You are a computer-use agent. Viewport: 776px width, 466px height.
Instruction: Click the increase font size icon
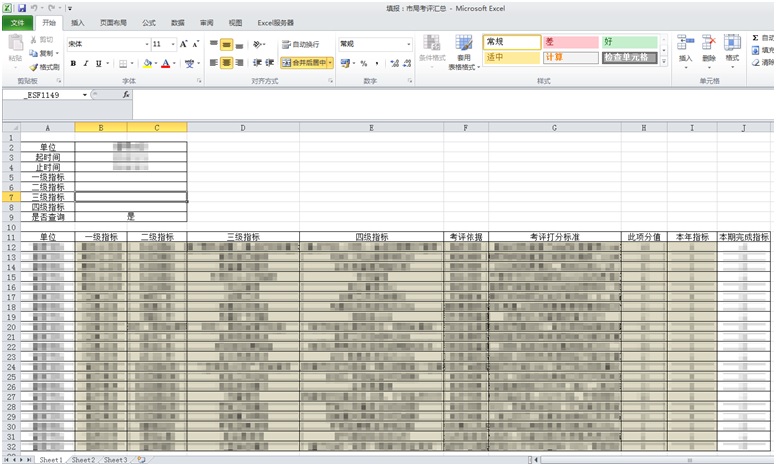(183, 44)
